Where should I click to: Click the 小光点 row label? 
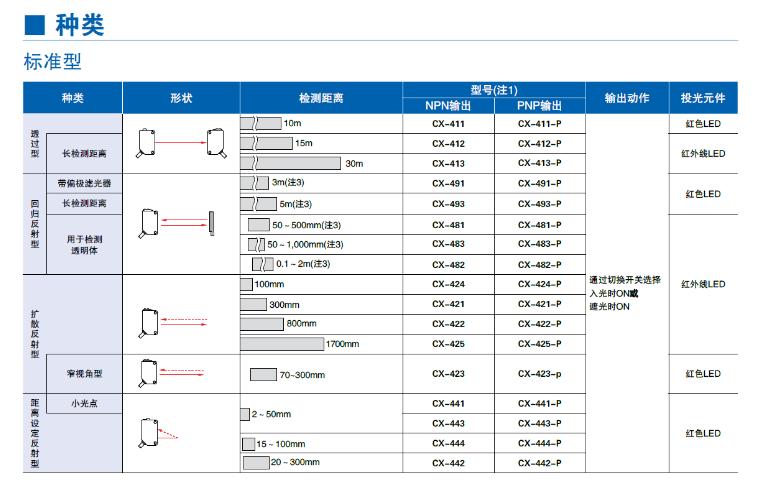coord(84,403)
